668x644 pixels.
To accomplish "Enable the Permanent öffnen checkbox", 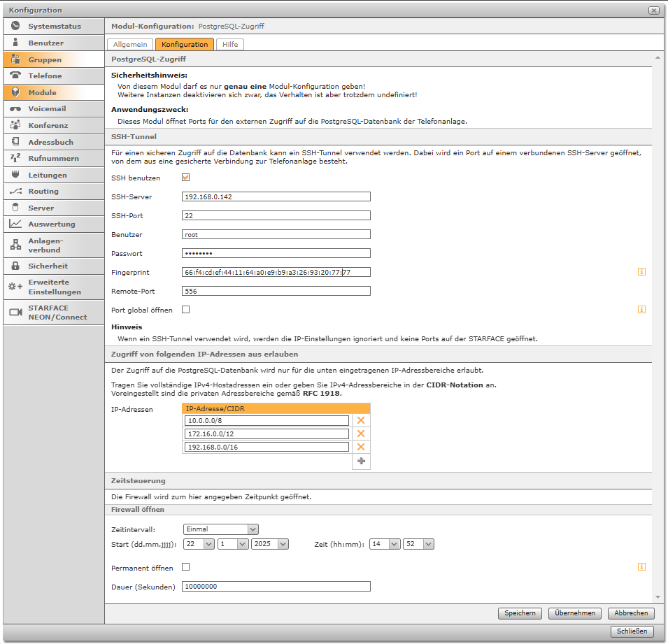I will [x=186, y=567].
